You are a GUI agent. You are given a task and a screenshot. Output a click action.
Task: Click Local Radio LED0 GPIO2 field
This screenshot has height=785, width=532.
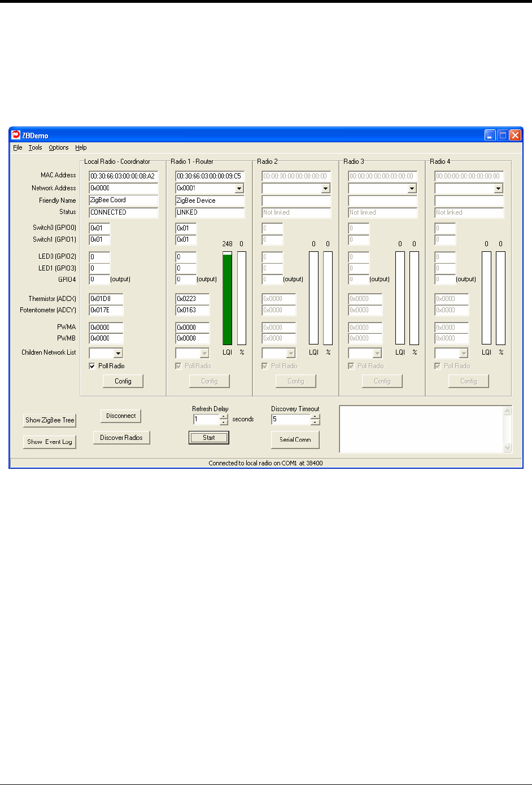click(x=99, y=257)
